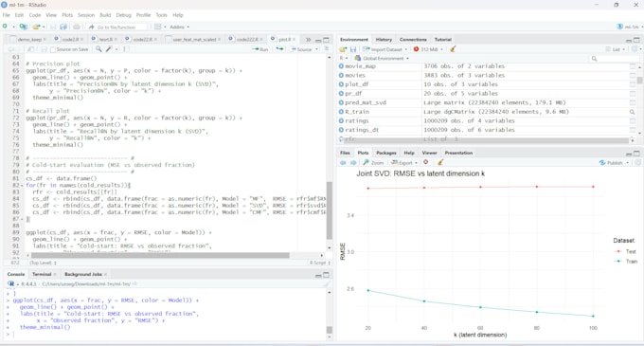The width and height of the screenshot is (644, 346).
Task: Minimize the Environment pane
Action: coord(629,40)
